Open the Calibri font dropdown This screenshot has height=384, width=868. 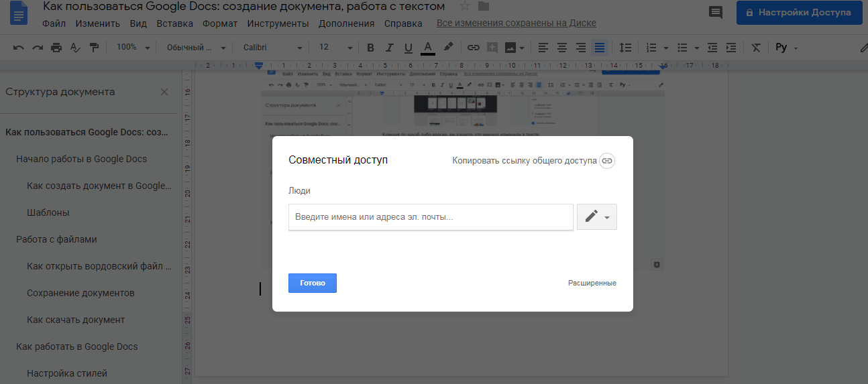tap(272, 48)
